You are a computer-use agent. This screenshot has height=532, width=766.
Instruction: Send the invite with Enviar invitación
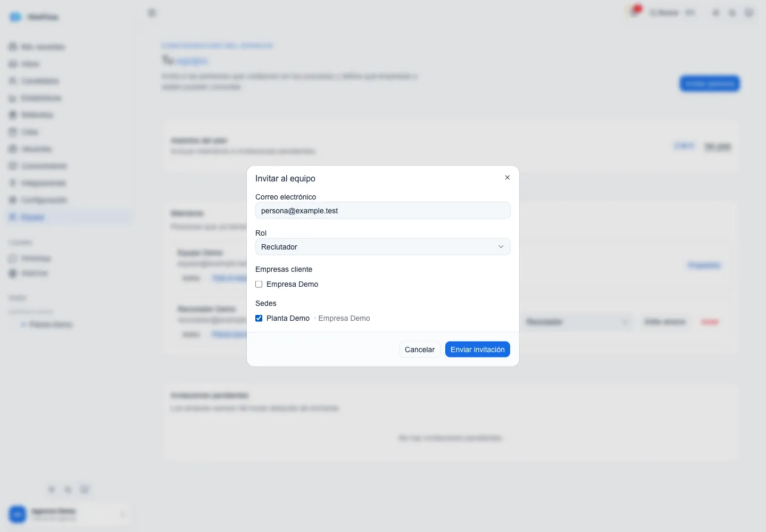(478, 350)
